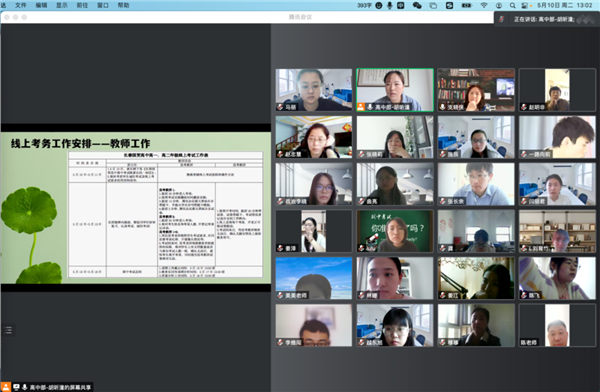Click the microphone icon in macOS menu bar

tap(390, 5)
